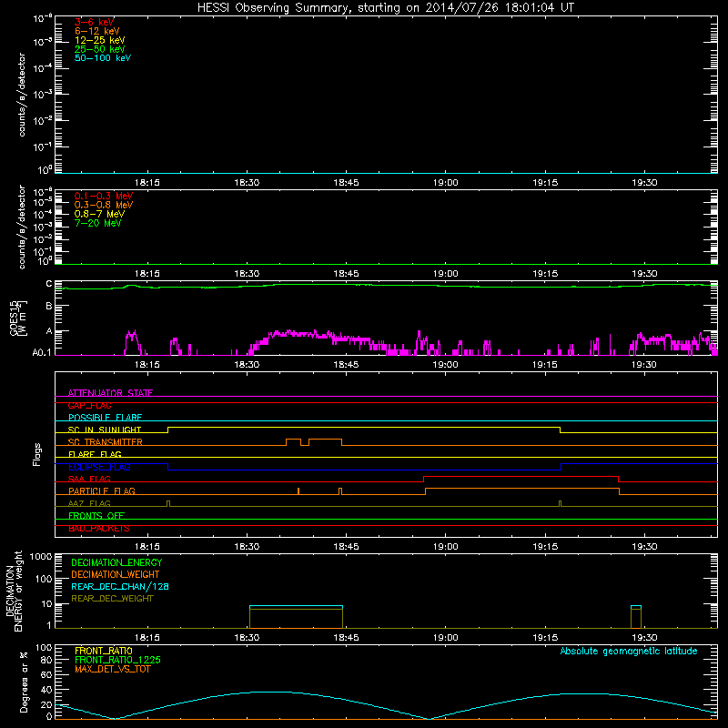Click the A0.1 label on GOES axis
728x728 pixels.
coord(42,353)
